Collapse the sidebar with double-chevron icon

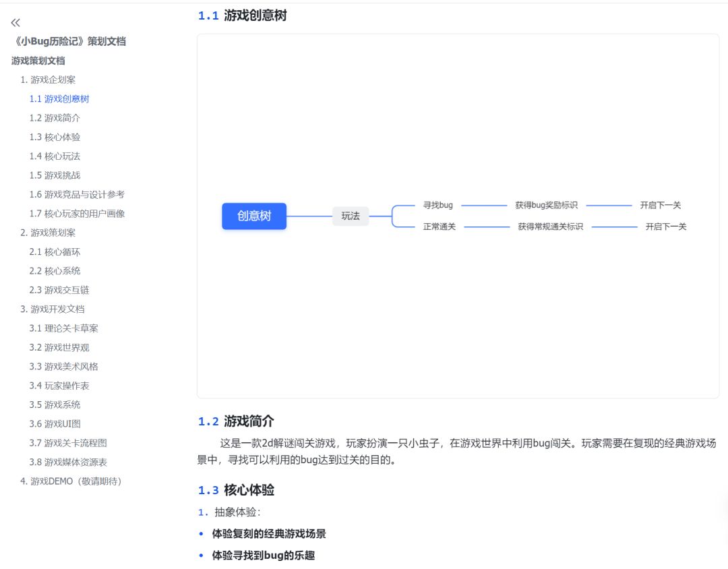point(16,22)
